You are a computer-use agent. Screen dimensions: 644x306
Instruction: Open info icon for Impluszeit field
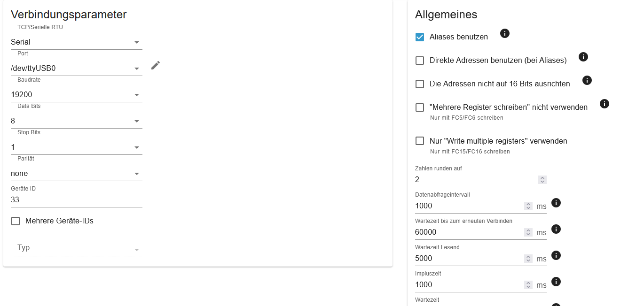[556, 282]
